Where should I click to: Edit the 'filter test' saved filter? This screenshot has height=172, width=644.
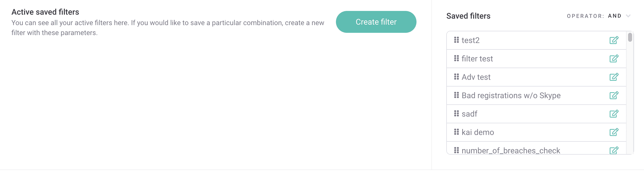pyautogui.click(x=614, y=59)
